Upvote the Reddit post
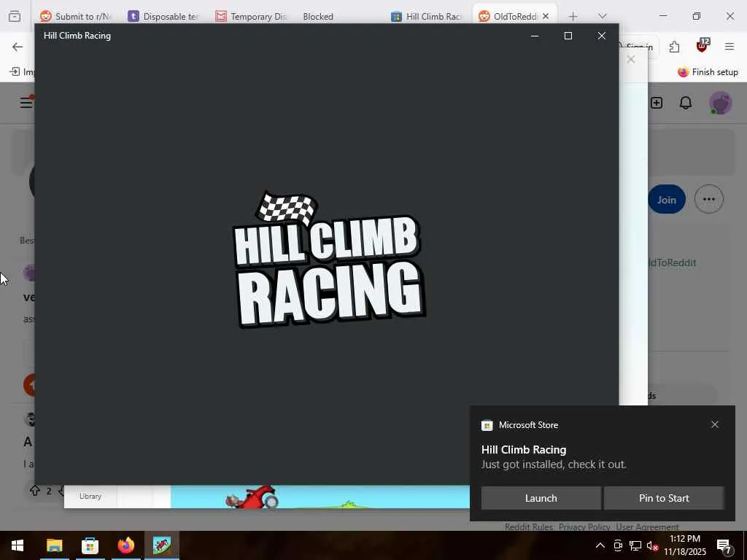Image resolution: width=747 pixels, height=560 pixels. pyautogui.click(x=35, y=491)
